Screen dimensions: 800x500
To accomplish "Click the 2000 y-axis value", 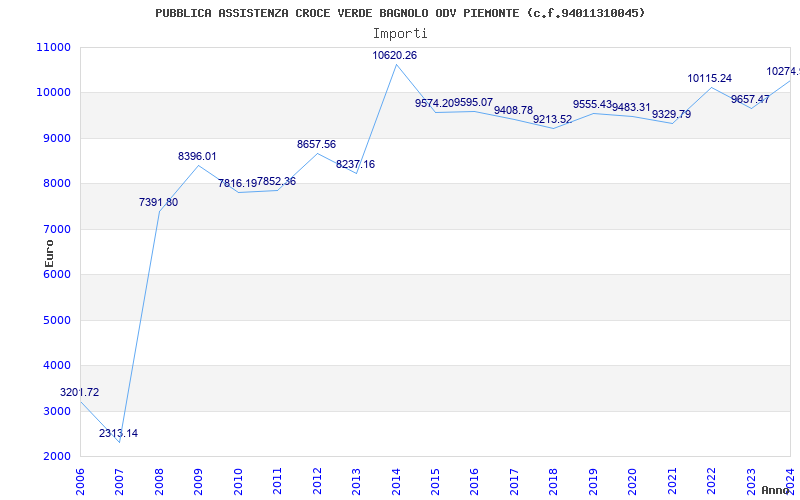I will (x=56, y=457).
